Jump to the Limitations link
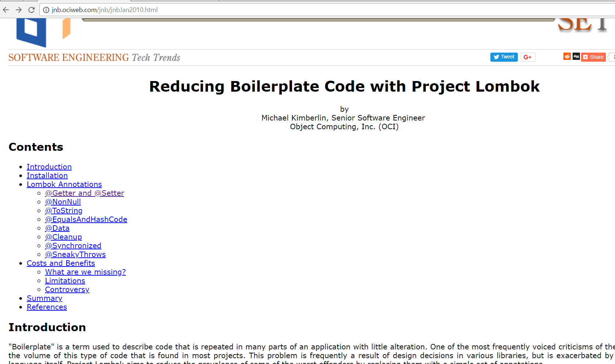 (x=65, y=281)
